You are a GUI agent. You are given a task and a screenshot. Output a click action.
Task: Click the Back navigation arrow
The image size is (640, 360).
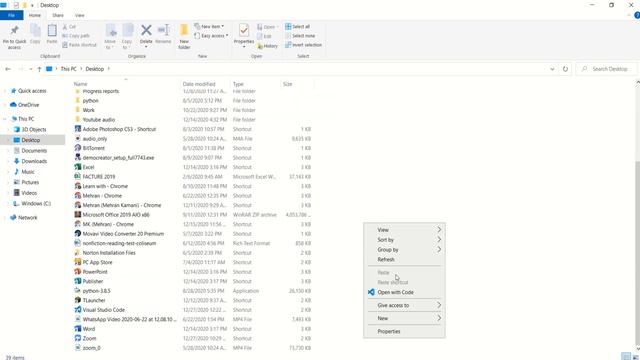pos(8,69)
